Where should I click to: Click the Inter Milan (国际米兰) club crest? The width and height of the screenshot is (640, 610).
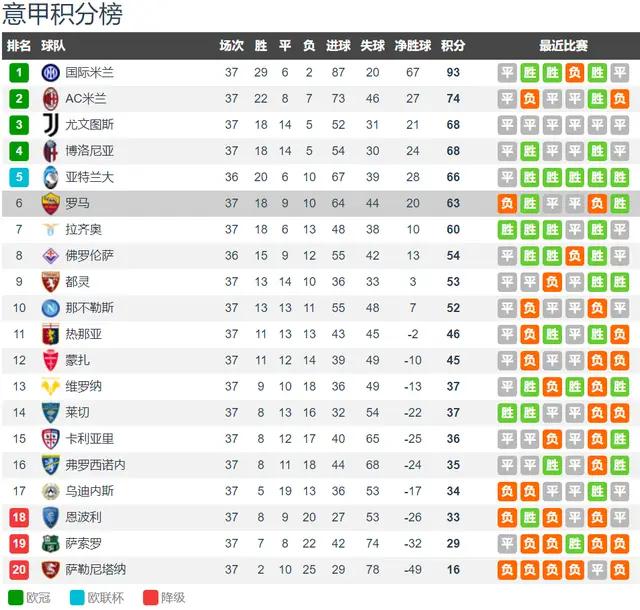pos(51,73)
